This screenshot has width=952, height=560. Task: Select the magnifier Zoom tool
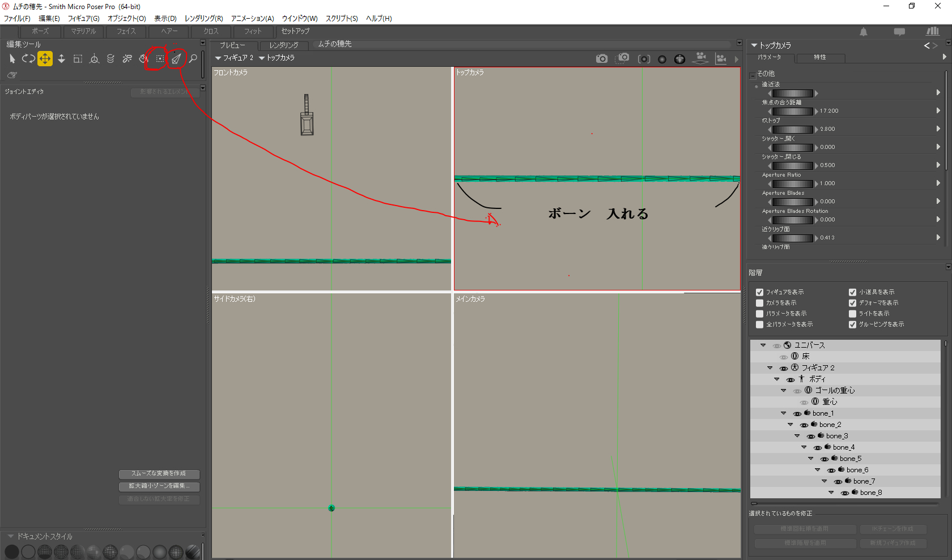[x=193, y=58]
